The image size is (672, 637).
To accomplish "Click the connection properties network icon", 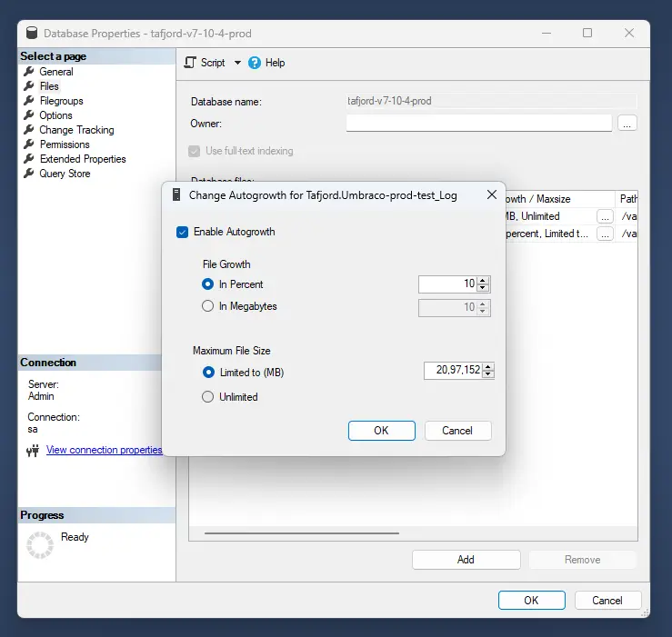I will [34, 450].
